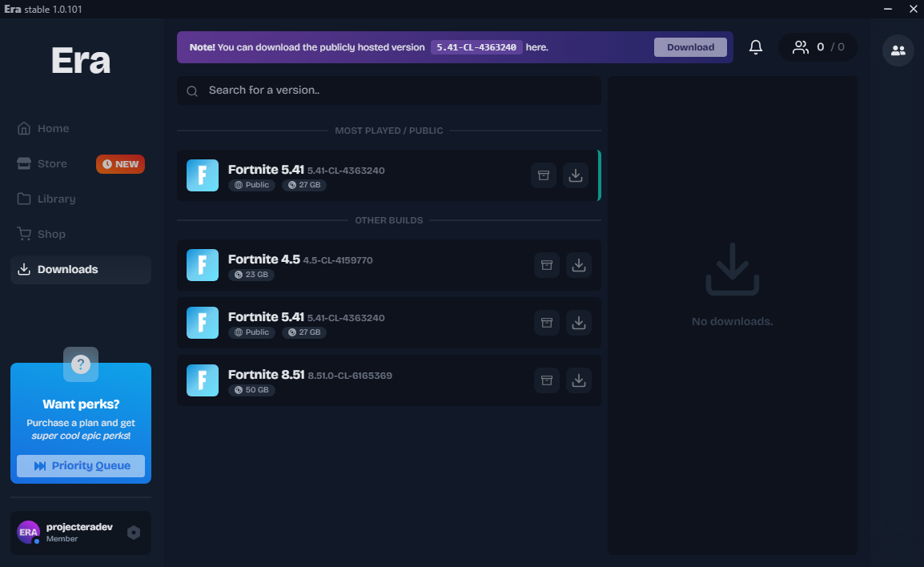Click archive icon for Fortnite 4.5
The height and width of the screenshot is (567, 924).
547,264
